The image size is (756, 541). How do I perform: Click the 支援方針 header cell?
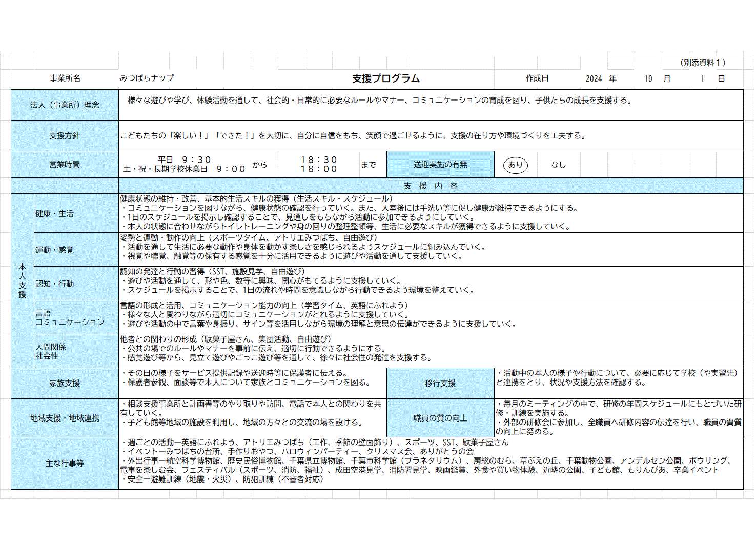point(65,136)
